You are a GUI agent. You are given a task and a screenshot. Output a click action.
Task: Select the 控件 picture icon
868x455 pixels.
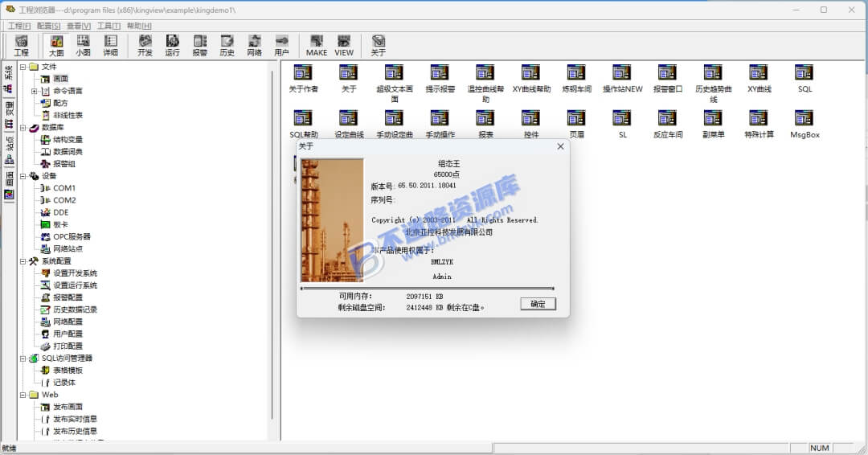pos(531,124)
